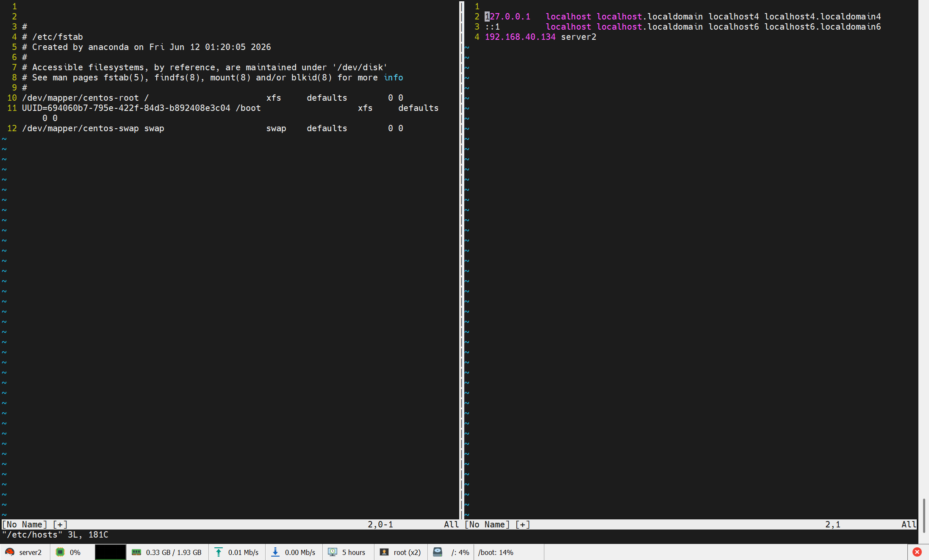Click the 'root (x2)' users text

pyautogui.click(x=407, y=552)
